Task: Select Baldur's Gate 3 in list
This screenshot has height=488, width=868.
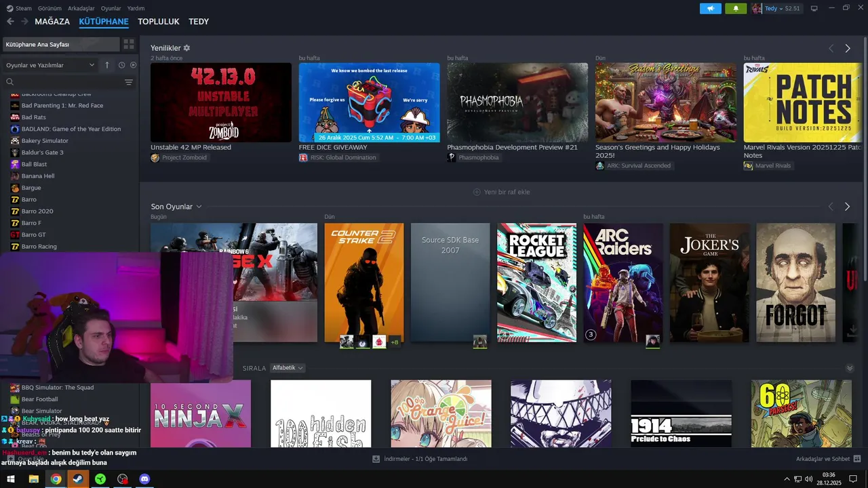Action: 42,152
